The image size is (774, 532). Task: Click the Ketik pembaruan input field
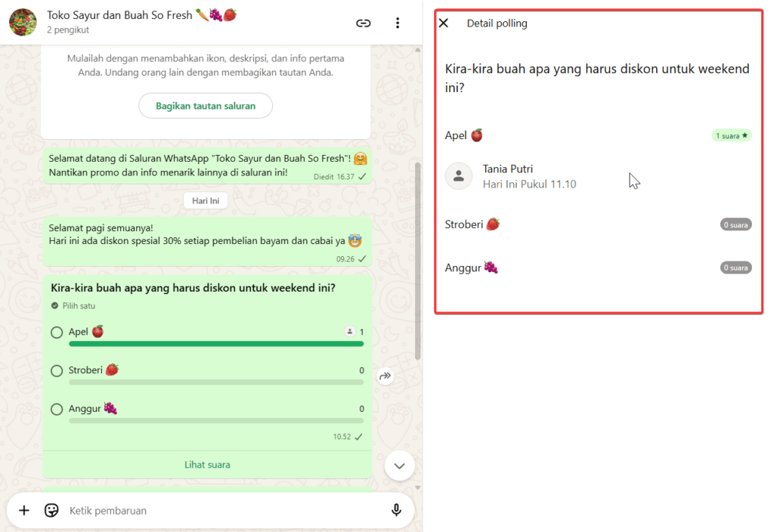pyautogui.click(x=219, y=511)
